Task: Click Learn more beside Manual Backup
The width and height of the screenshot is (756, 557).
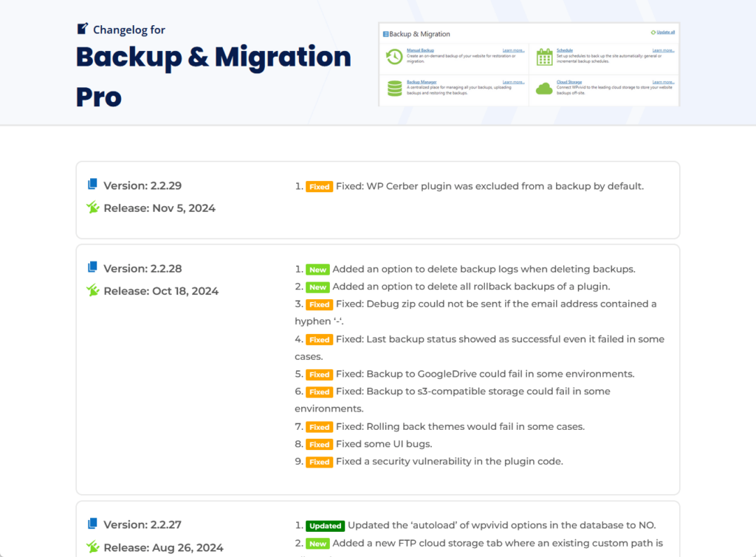Action: [514, 50]
